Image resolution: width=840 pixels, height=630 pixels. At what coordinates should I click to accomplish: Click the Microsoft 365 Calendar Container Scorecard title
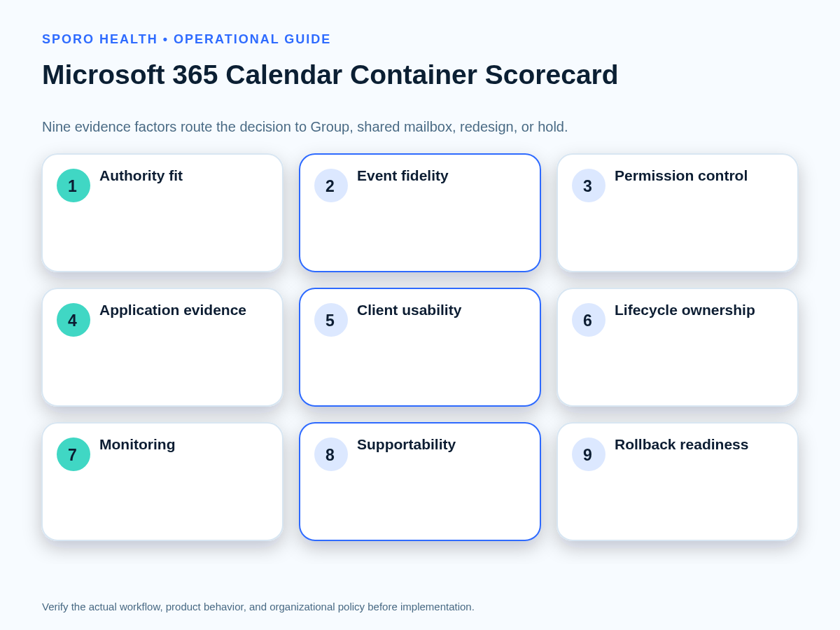coord(330,75)
